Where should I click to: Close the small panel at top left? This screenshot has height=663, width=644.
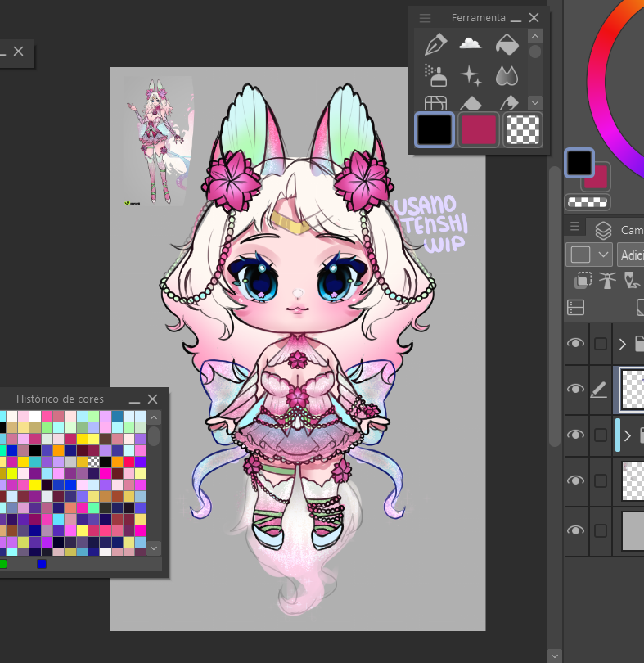(x=18, y=52)
